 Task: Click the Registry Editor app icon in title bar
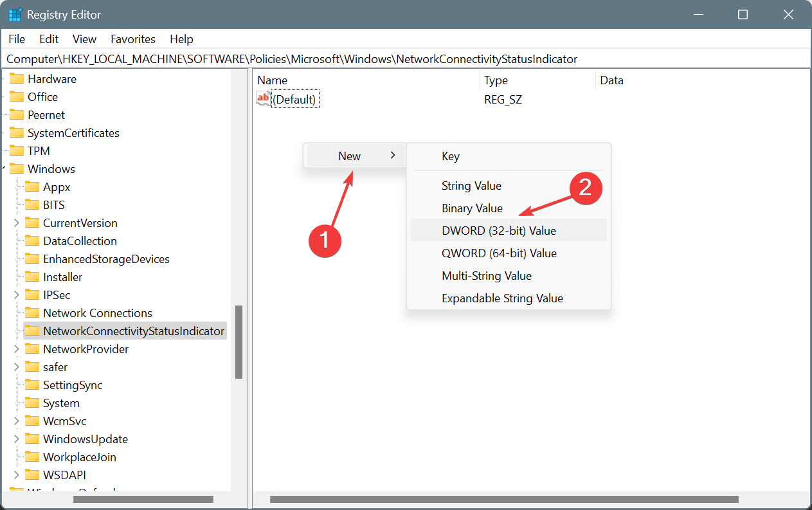15,14
